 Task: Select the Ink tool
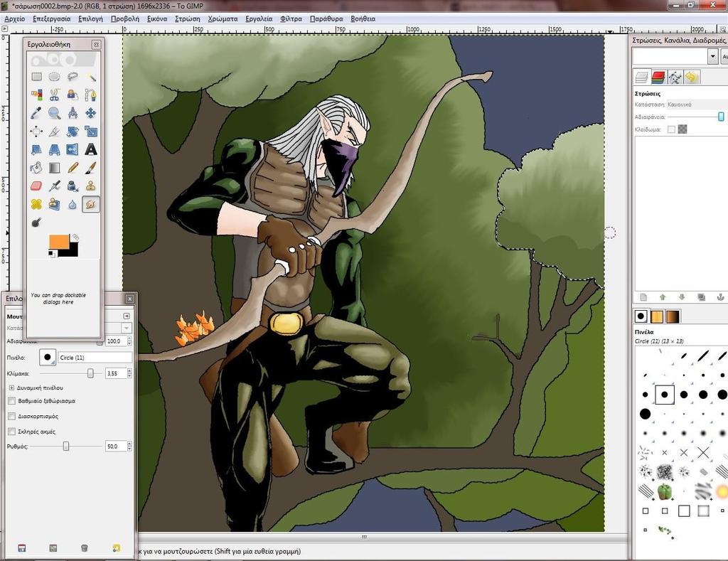[x=73, y=186]
